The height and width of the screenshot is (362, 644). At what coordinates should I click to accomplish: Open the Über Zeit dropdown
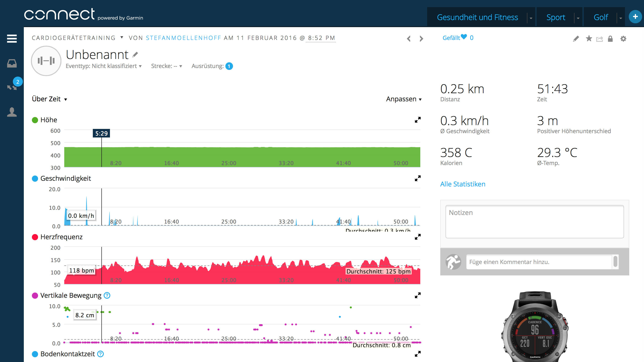49,99
